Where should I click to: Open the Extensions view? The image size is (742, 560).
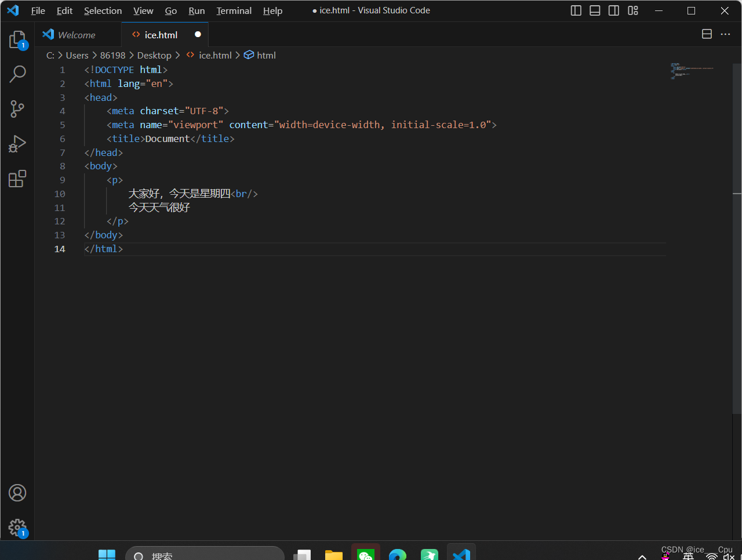[x=17, y=179]
